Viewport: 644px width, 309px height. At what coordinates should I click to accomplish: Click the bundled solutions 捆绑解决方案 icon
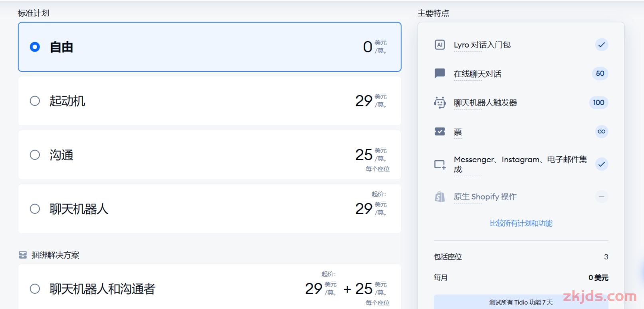click(x=23, y=255)
